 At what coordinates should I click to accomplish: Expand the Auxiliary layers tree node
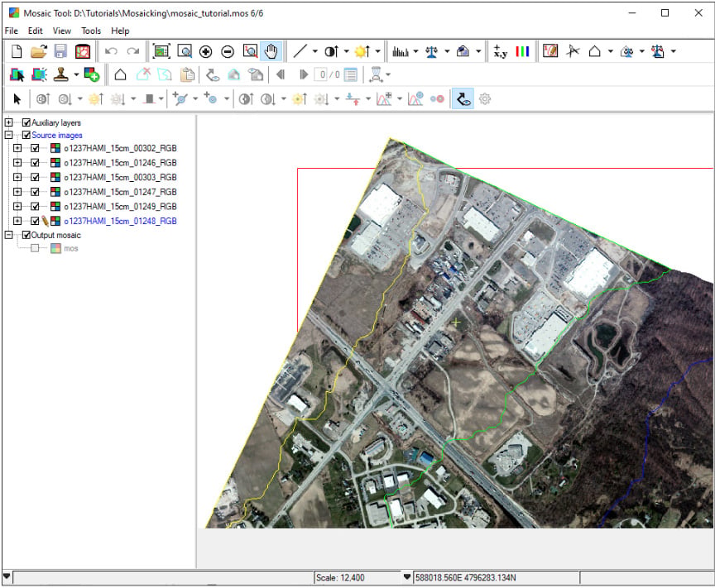[8, 122]
